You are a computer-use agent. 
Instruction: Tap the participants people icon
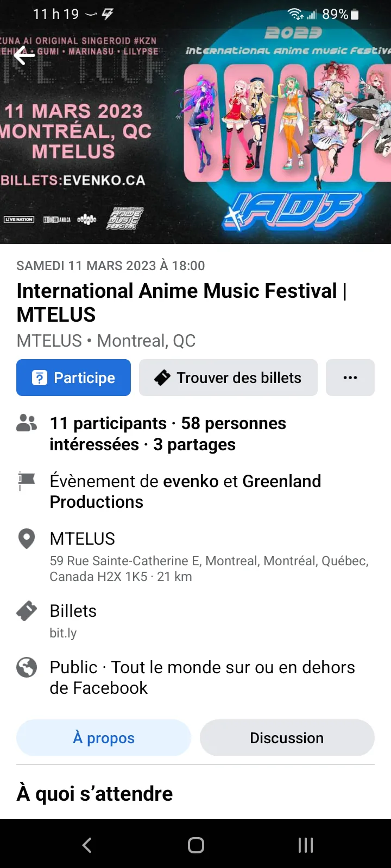(x=27, y=423)
